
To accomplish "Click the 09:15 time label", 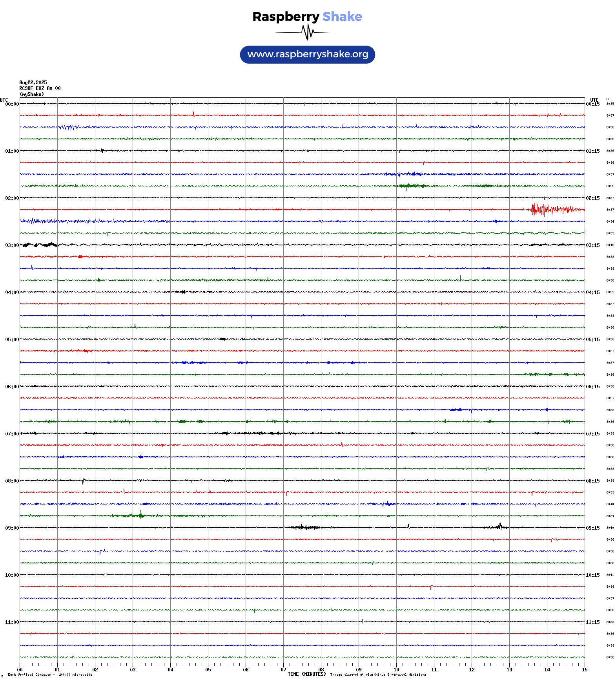I will (593, 528).
